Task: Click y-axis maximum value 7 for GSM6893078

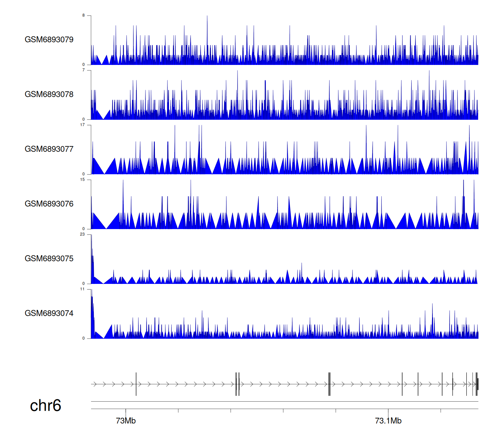Action: tap(84, 70)
